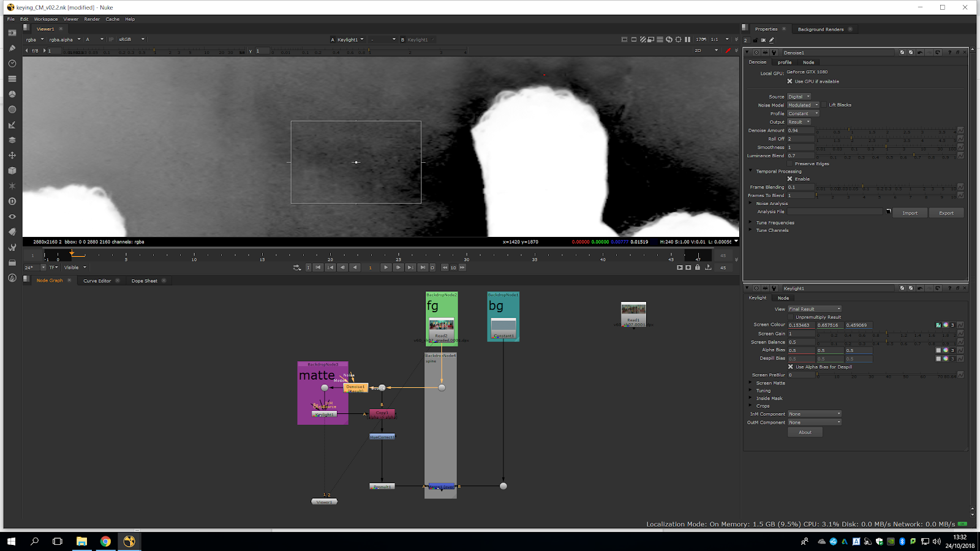Viewport: 980px width, 551px height.
Task: Switch to the Curve Editor tab
Action: pyautogui.click(x=97, y=281)
